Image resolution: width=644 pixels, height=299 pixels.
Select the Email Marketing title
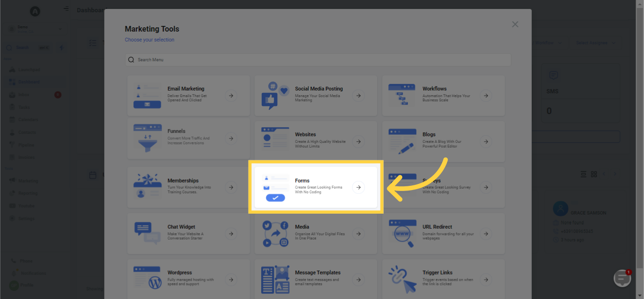186,89
